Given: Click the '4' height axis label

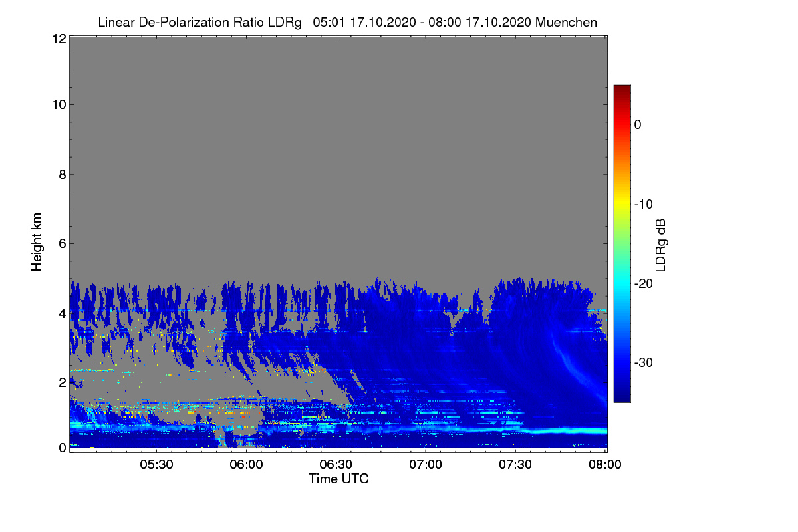Looking at the screenshot, I should tap(61, 313).
